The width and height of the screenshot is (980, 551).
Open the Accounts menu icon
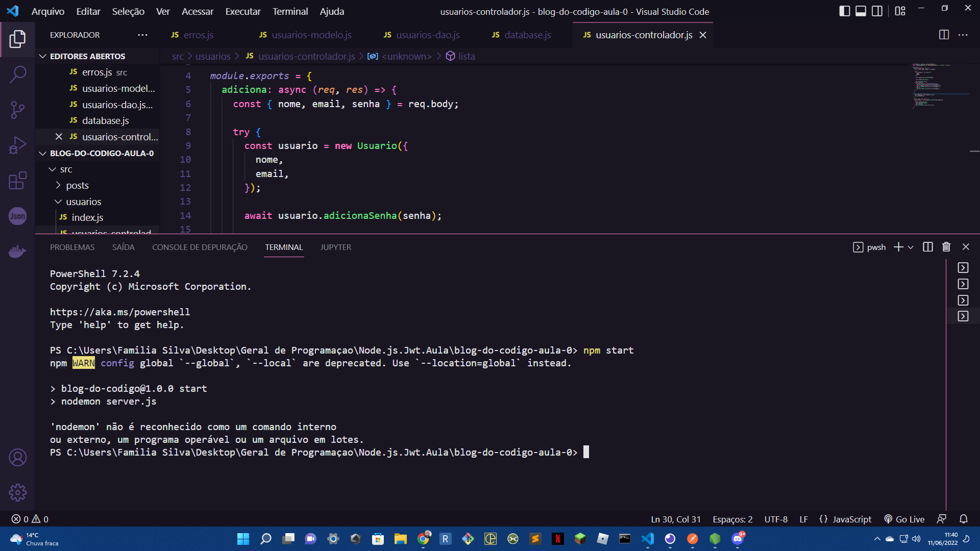pyautogui.click(x=17, y=458)
